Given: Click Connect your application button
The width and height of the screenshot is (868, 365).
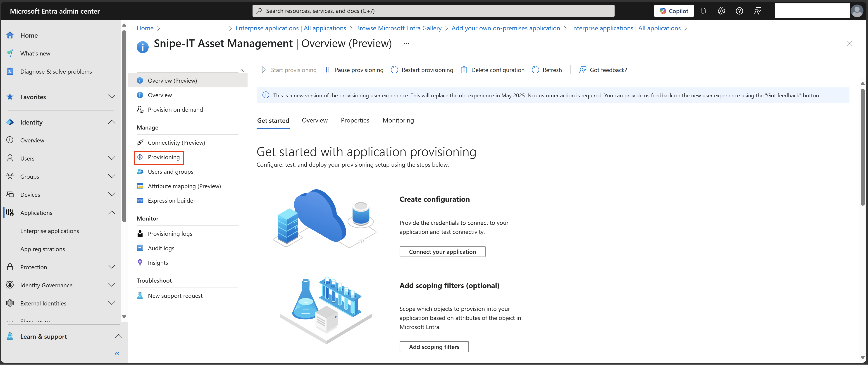Looking at the screenshot, I should pyautogui.click(x=442, y=252).
